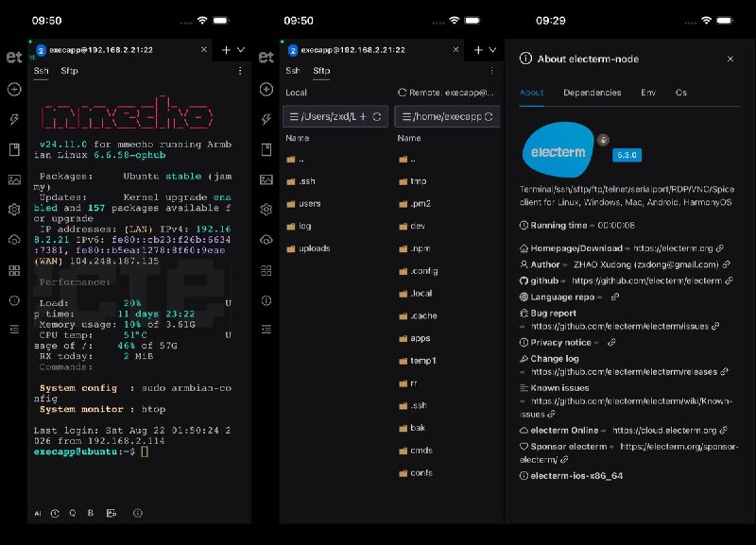This screenshot has width=756, height=545.
Task: Open remote folder named temp1
Action: point(418,361)
